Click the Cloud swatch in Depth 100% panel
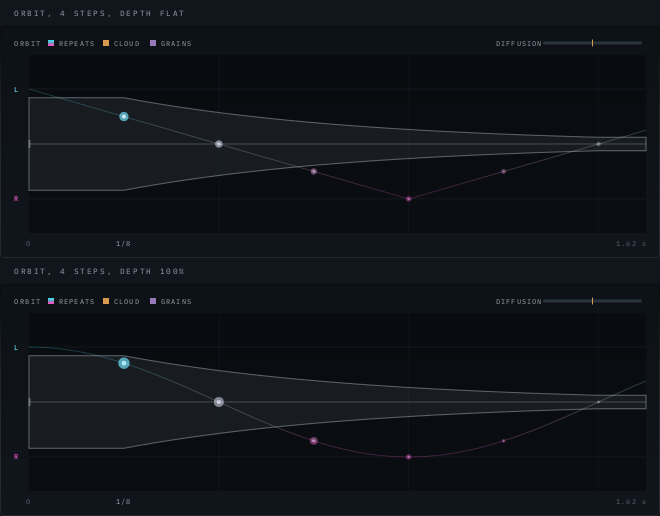The width and height of the screenshot is (660, 516). [x=106, y=301]
